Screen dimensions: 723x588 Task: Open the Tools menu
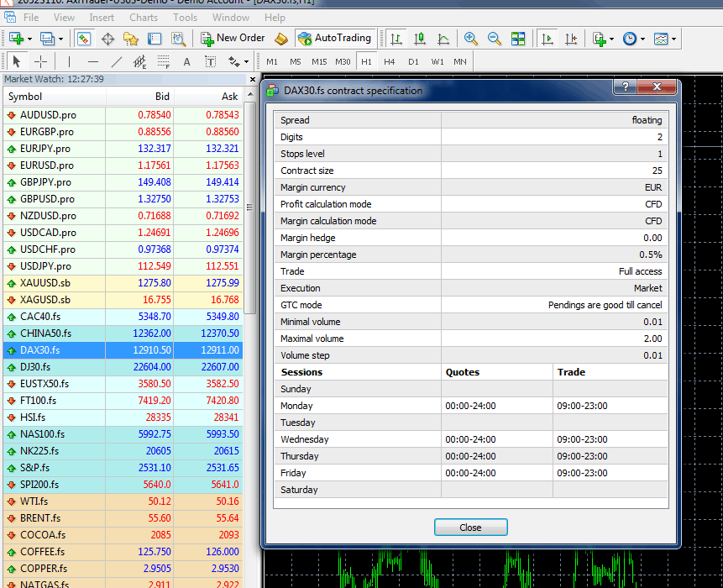185,18
